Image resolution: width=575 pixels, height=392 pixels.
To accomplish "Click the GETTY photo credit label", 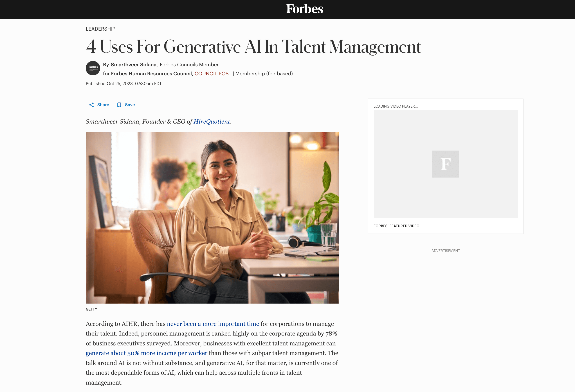I will coord(91,309).
